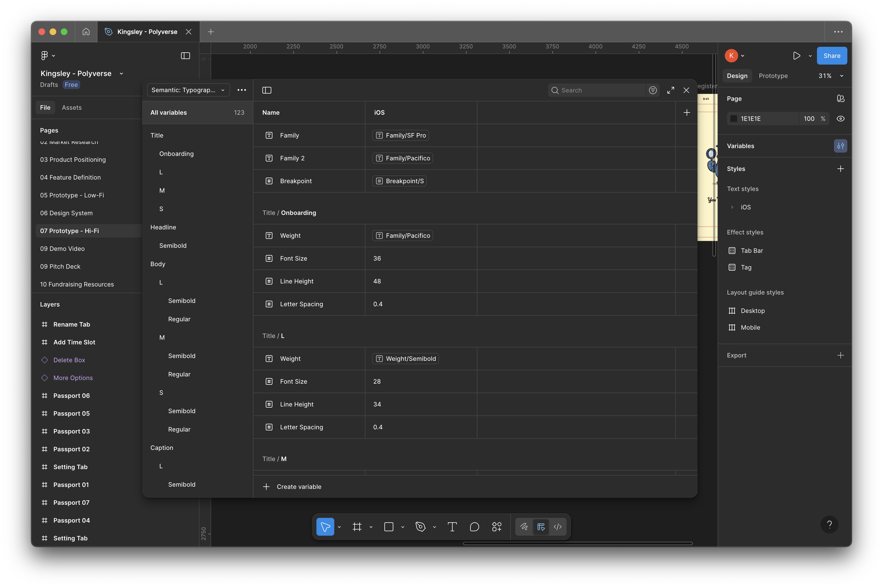The width and height of the screenshot is (883, 588).
Task: Open the variables filter icon next to Search
Action: [x=653, y=90]
